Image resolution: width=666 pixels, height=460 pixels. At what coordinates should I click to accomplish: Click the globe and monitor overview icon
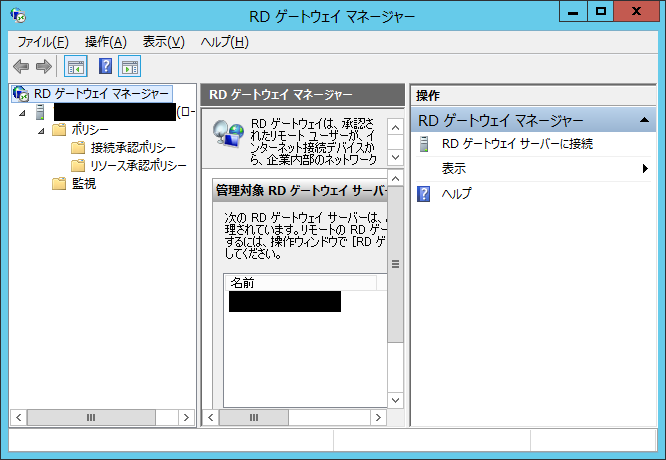(x=229, y=134)
